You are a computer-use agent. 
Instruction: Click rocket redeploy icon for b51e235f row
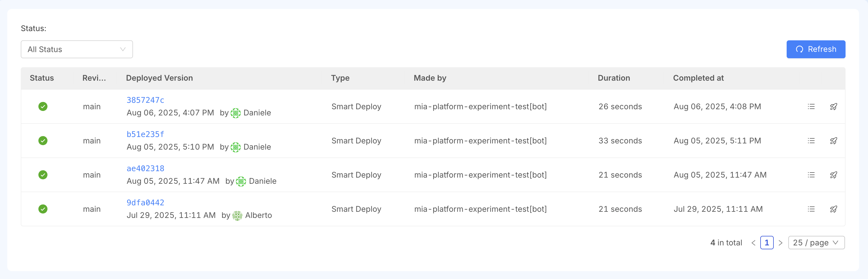point(833,141)
